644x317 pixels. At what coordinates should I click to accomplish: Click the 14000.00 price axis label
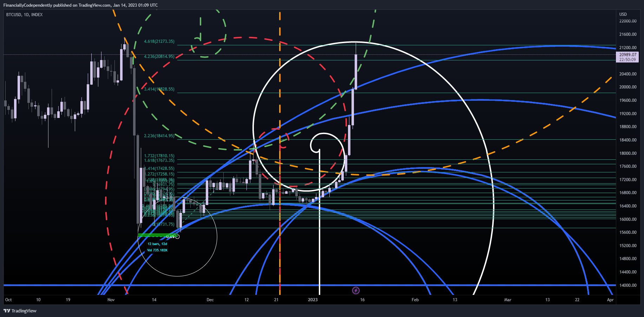point(628,285)
